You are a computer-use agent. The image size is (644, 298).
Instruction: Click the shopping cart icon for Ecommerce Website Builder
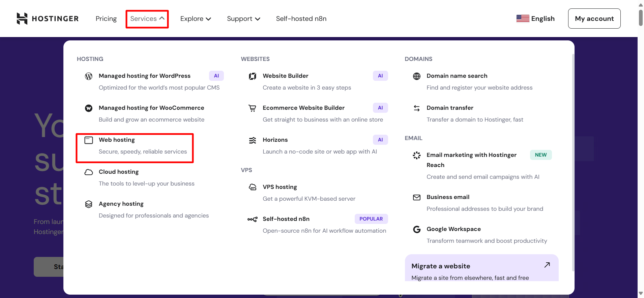pyautogui.click(x=253, y=108)
